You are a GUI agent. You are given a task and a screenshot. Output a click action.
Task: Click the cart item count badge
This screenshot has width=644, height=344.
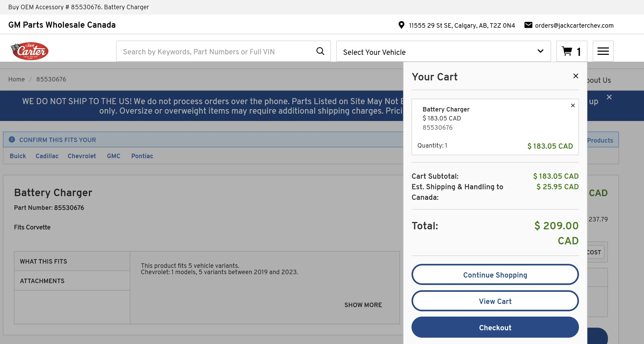coord(578,51)
